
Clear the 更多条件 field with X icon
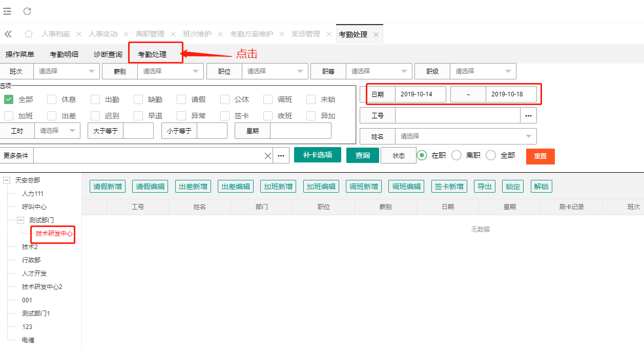267,156
